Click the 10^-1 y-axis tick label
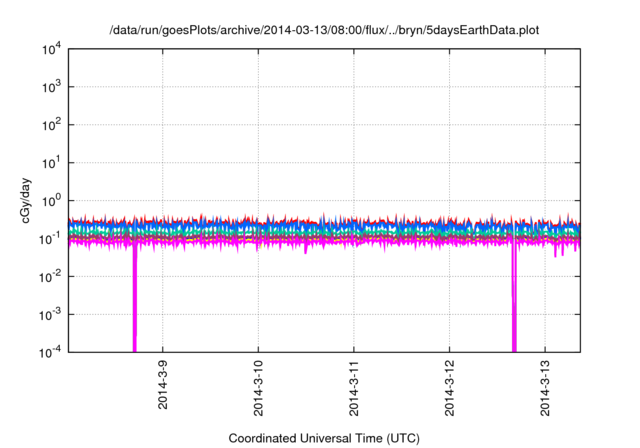 (x=50, y=239)
